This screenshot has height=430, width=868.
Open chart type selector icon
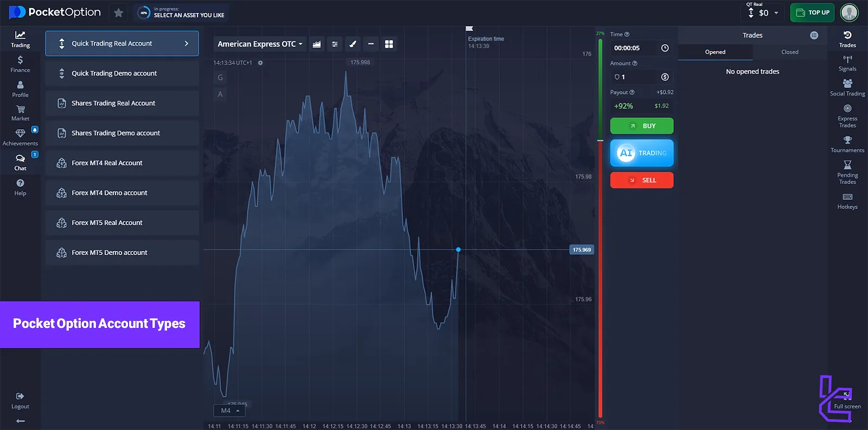[317, 44]
